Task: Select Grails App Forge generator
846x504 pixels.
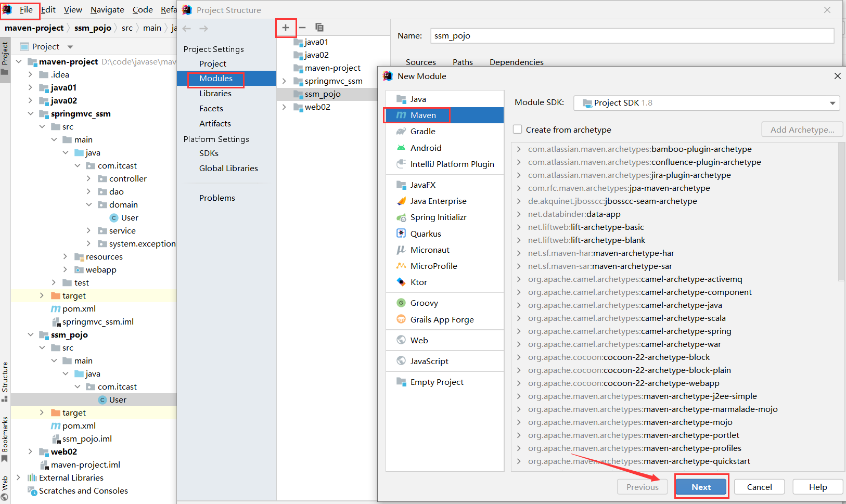Action: point(445,319)
